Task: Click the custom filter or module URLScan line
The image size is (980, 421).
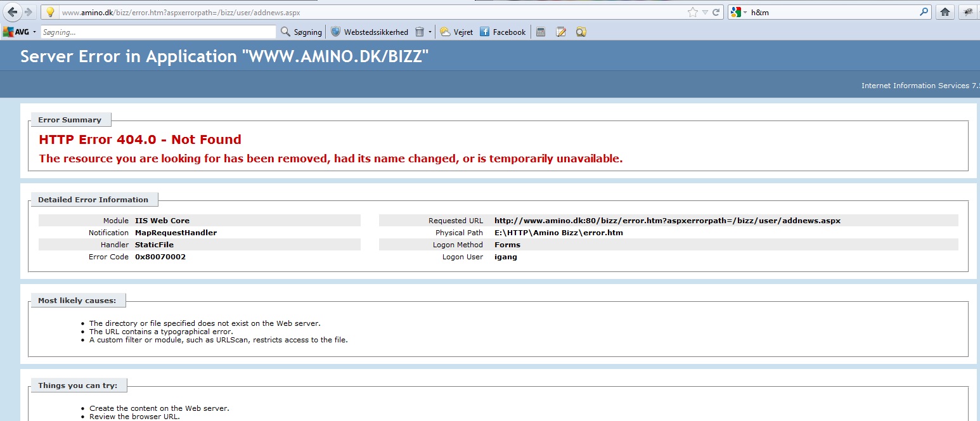Action: [x=219, y=340]
